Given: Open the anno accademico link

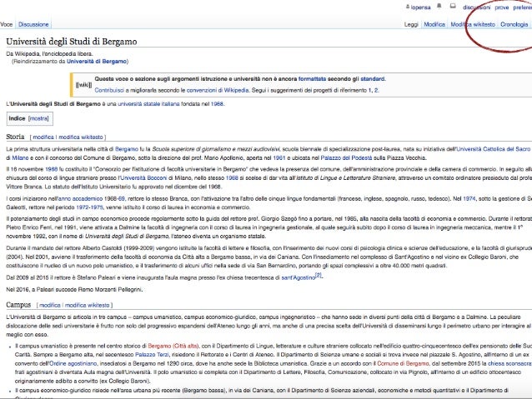Looking at the screenshot, I should 80,198.
